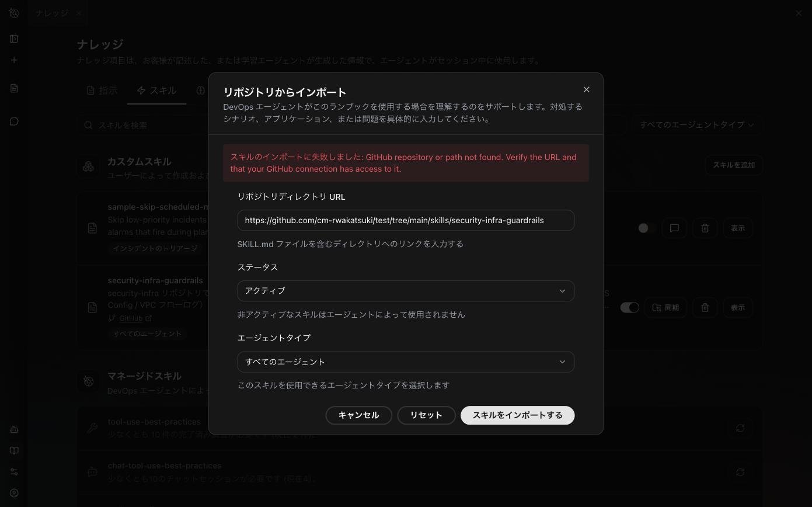This screenshot has height=507, width=812.
Task: Click the wrench icon for tool-use-best-practices
Action: click(x=92, y=428)
